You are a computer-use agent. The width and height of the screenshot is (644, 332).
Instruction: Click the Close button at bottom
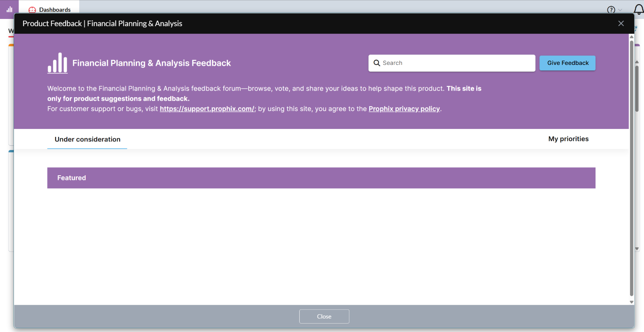pos(324,316)
